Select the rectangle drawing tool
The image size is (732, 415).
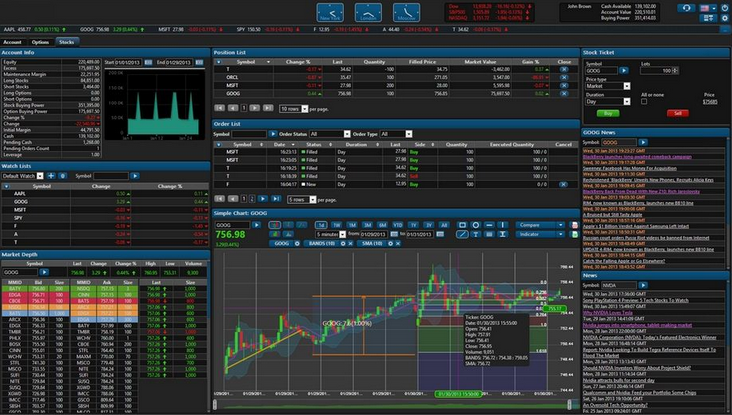pos(462,225)
